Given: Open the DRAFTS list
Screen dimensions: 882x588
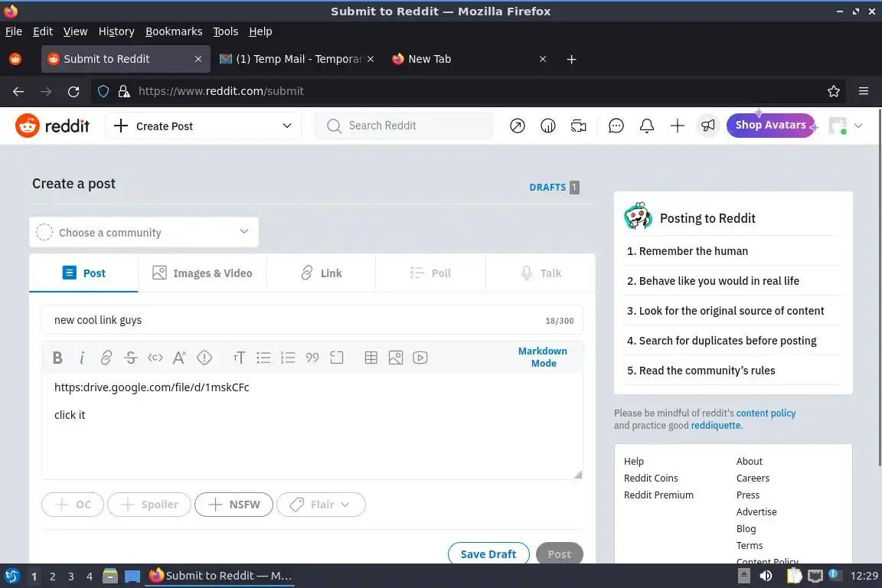Looking at the screenshot, I should pyautogui.click(x=554, y=188).
